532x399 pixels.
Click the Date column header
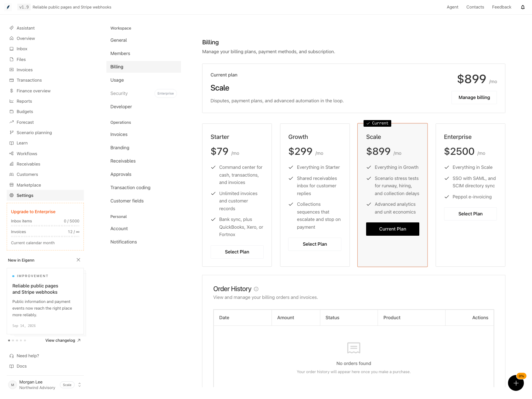(243, 318)
